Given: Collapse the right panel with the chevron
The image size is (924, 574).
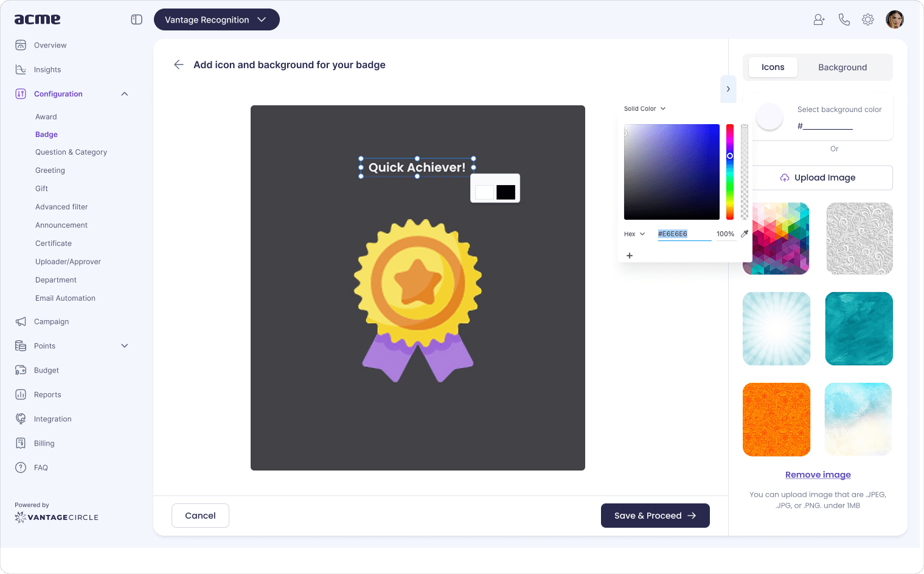Looking at the screenshot, I should (728, 89).
